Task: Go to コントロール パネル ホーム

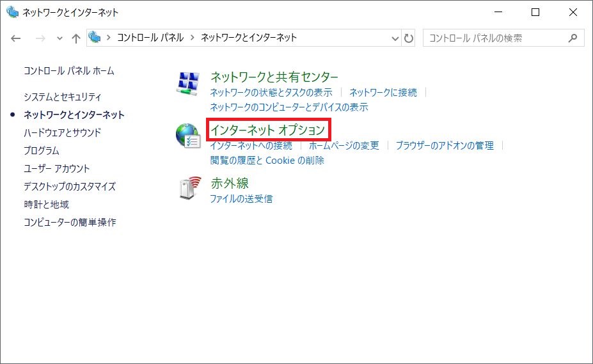Action: (69, 70)
